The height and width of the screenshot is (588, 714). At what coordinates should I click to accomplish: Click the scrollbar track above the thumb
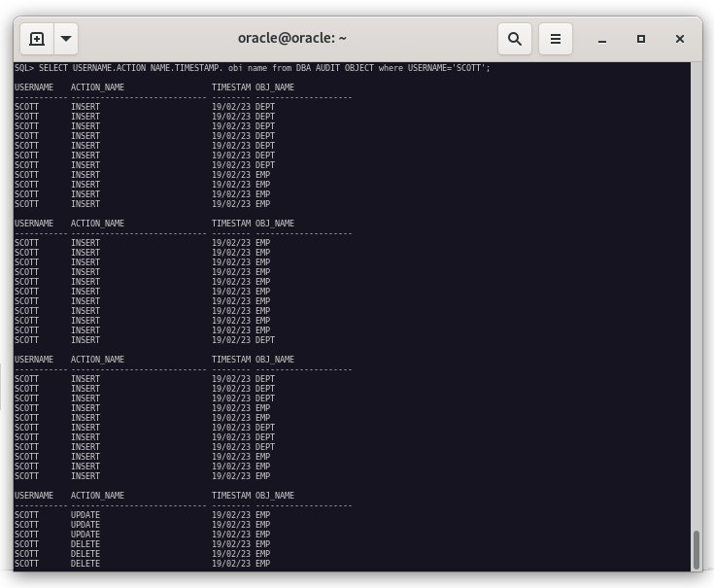(x=696, y=292)
